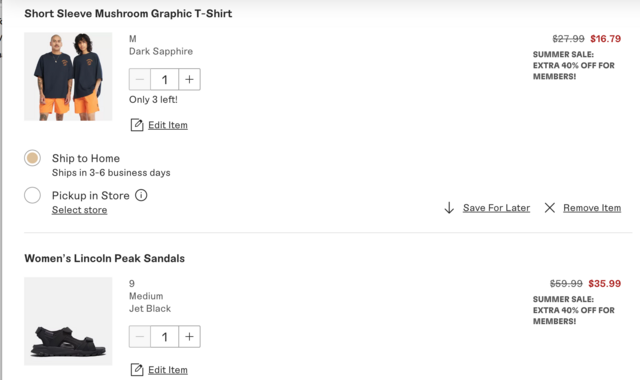The image size is (640, 380).
Task: Click the T-Shirt quantity field
Action: tap(164, 79)
